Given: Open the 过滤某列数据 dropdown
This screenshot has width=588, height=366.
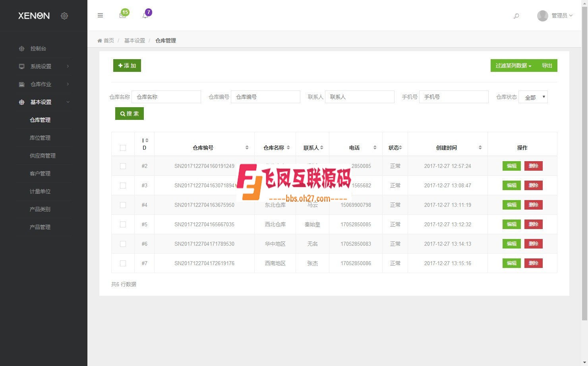Looking at the screenshot, I should pyautogui.click(x=513, y=65).
